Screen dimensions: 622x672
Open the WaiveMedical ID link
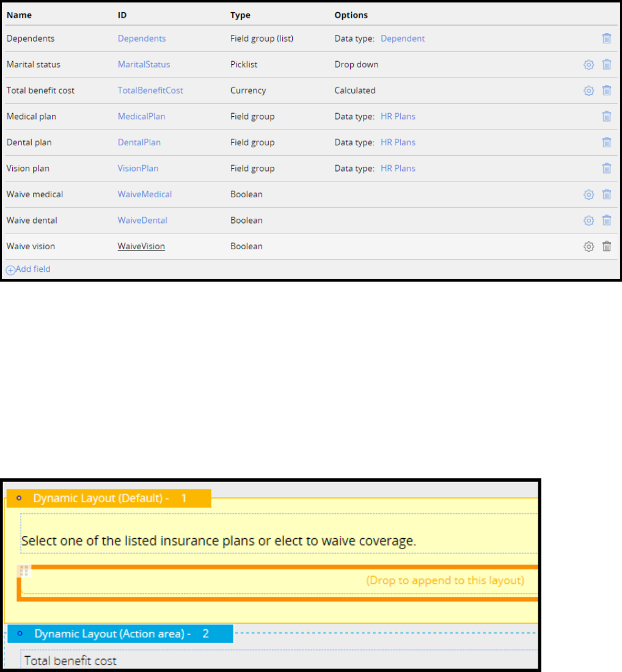(x=144, y=194)
